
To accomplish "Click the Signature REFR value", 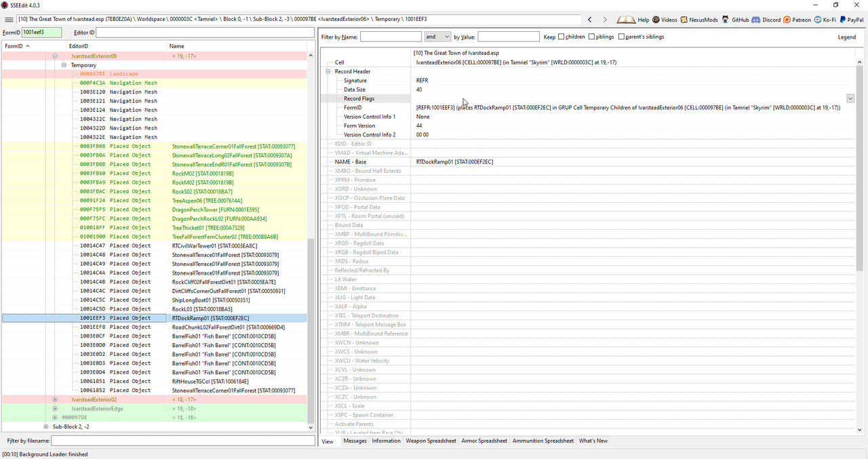I will point(422,81).
